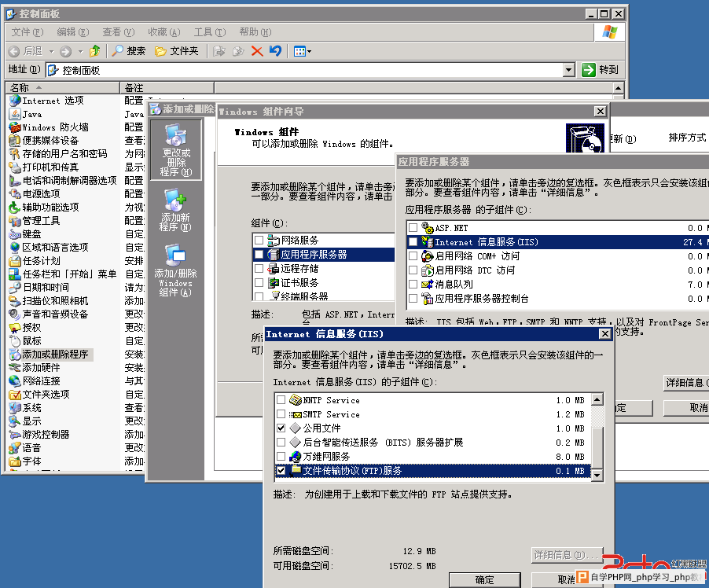Screen dimensions: 709x588
Task: Open the Favorites (收藏) menu
Action: point(164,32)
